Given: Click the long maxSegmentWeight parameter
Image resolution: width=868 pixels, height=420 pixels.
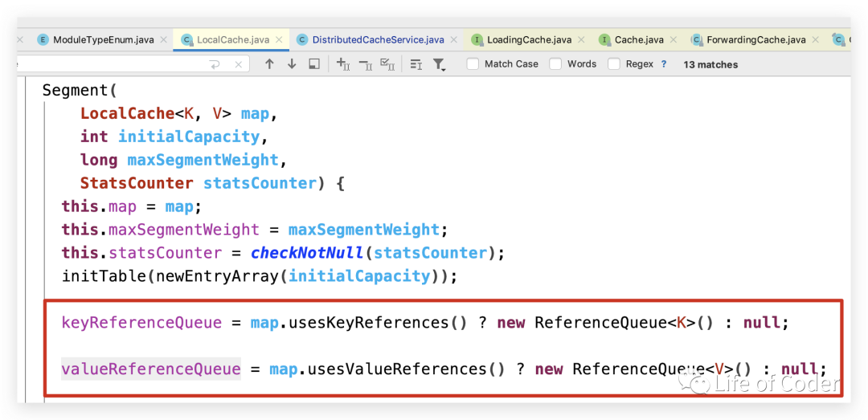Looking at the screenshot, I should [x=179, y=160].
